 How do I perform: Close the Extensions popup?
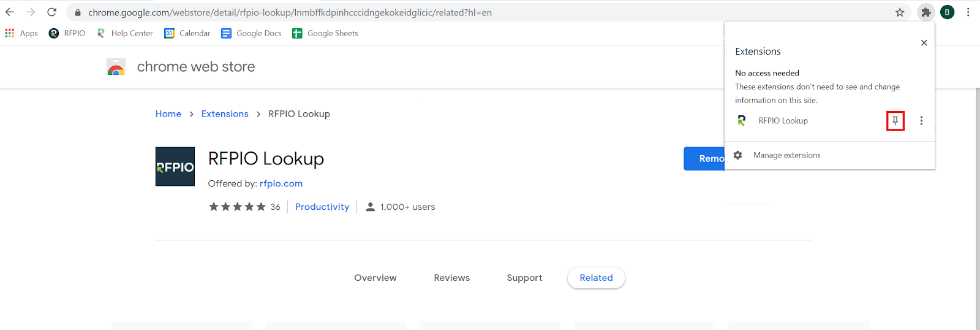[924, 43]
